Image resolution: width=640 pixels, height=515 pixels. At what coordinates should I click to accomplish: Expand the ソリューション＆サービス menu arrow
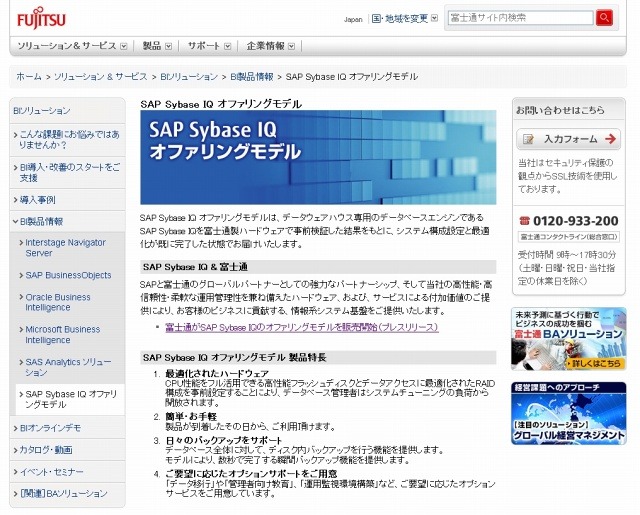tap(124, 46)
